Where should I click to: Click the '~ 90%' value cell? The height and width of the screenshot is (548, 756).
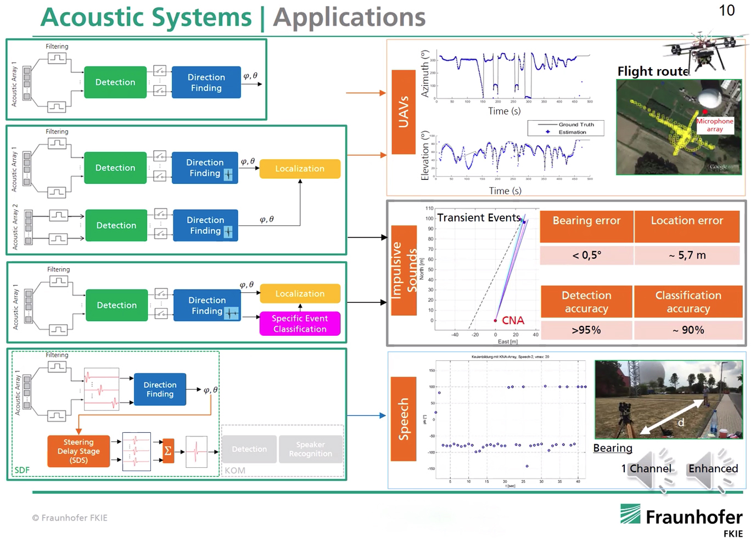(x=688, y=330)
